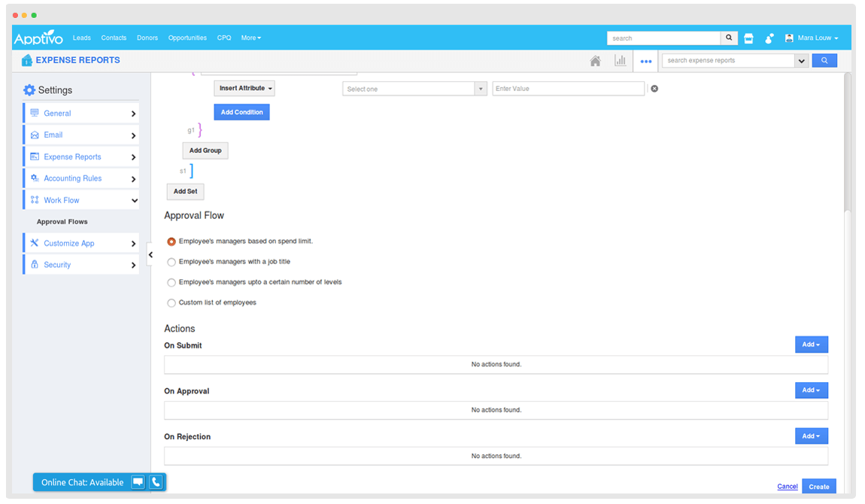Click the Enter Value input field
The height and width of the screenshot is (504, 865).
(x=568, y=89)
